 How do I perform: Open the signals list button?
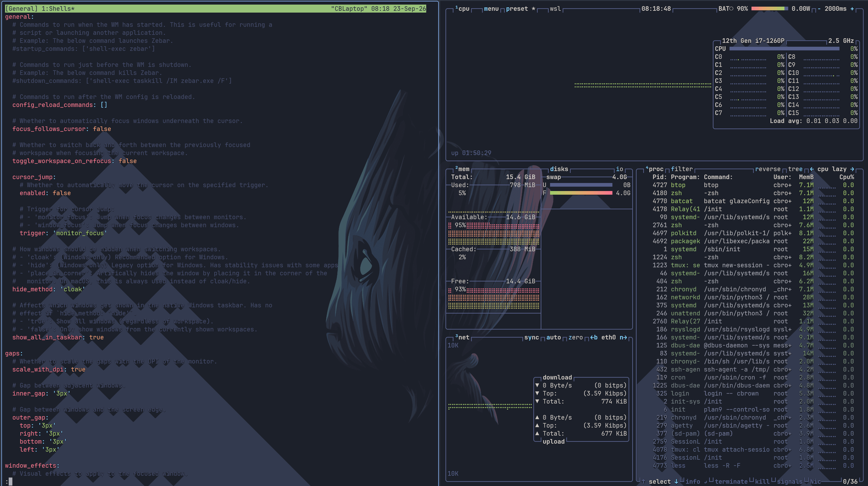(x=789, y=481)
